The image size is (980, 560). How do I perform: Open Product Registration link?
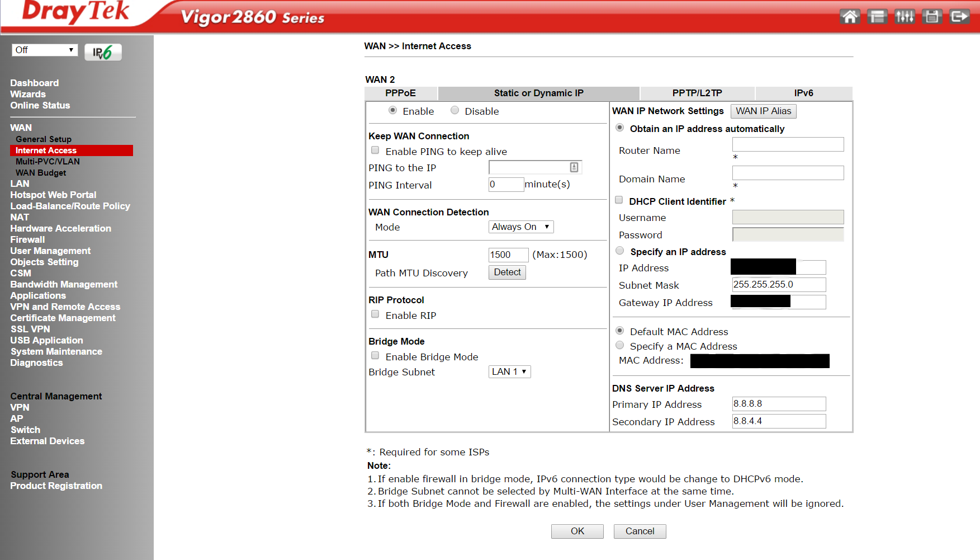(x=56, y=486)
